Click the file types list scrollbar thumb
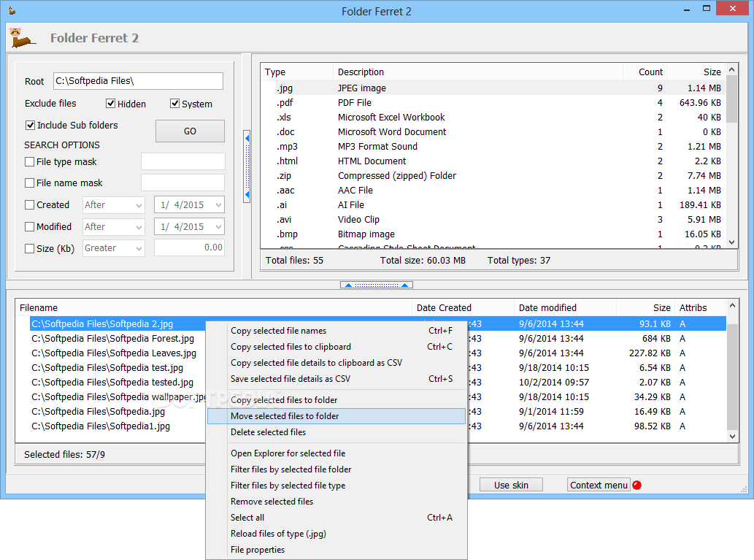 [x=731, y=99]
